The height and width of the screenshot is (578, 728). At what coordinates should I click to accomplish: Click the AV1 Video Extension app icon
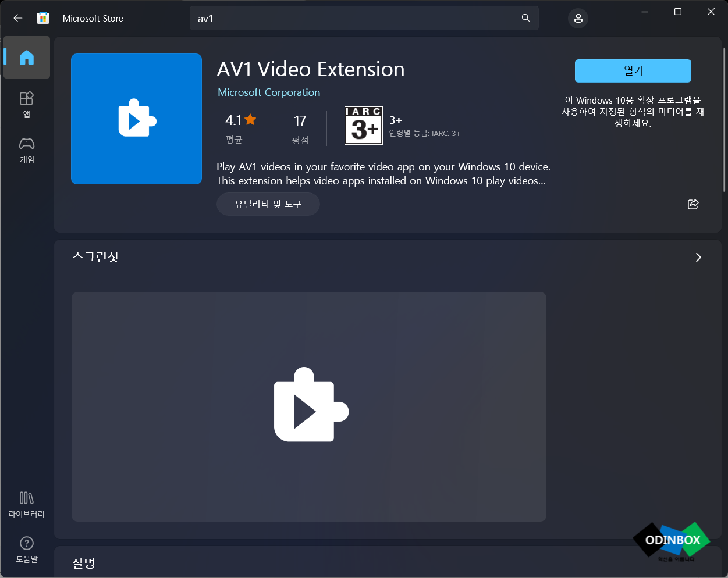[137, 119]
